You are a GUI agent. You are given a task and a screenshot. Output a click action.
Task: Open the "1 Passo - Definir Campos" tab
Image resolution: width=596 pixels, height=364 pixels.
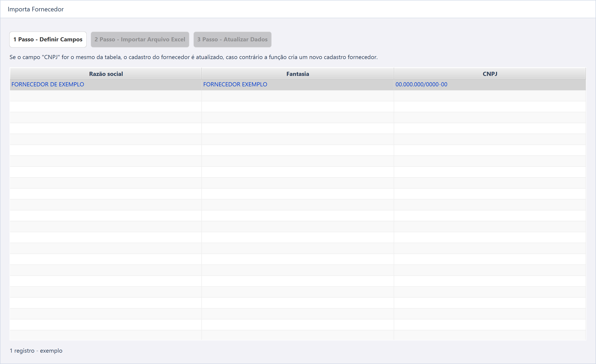coord(48,40)
